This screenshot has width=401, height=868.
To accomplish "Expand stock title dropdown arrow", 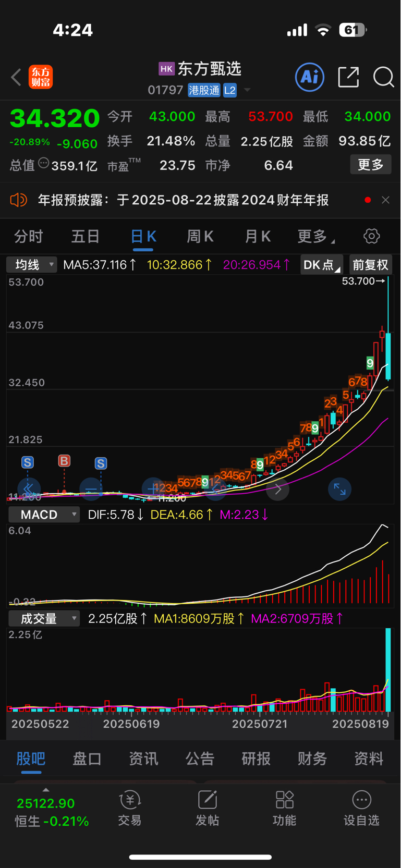I will point(247,90).
